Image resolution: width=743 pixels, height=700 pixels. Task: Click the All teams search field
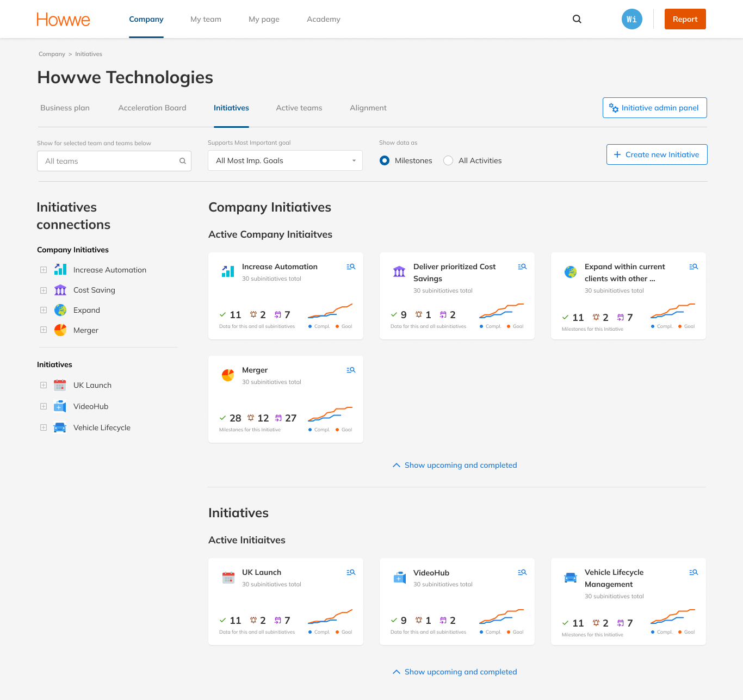tap(114, 161)
